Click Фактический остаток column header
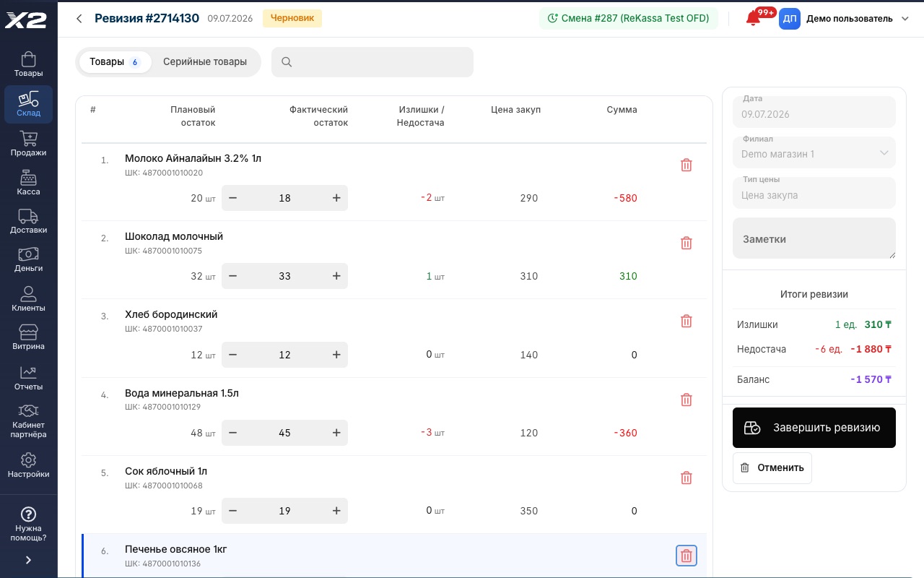Image resolution: width=924 pixels, height=578 pixels. point(318,116)
